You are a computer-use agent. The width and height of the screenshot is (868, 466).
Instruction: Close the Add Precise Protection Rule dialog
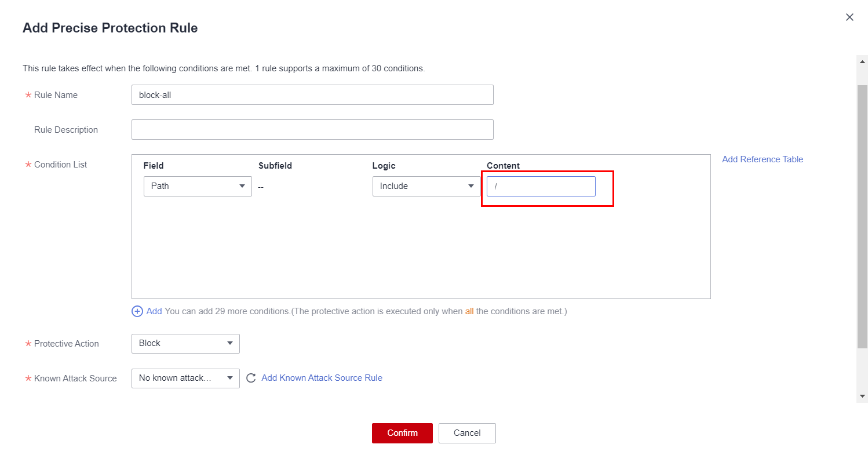pyautogui.click(x=849, y=17)
